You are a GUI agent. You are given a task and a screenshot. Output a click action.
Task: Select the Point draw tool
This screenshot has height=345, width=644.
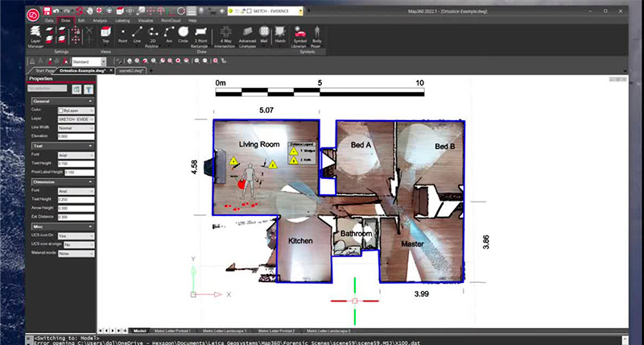124,34
